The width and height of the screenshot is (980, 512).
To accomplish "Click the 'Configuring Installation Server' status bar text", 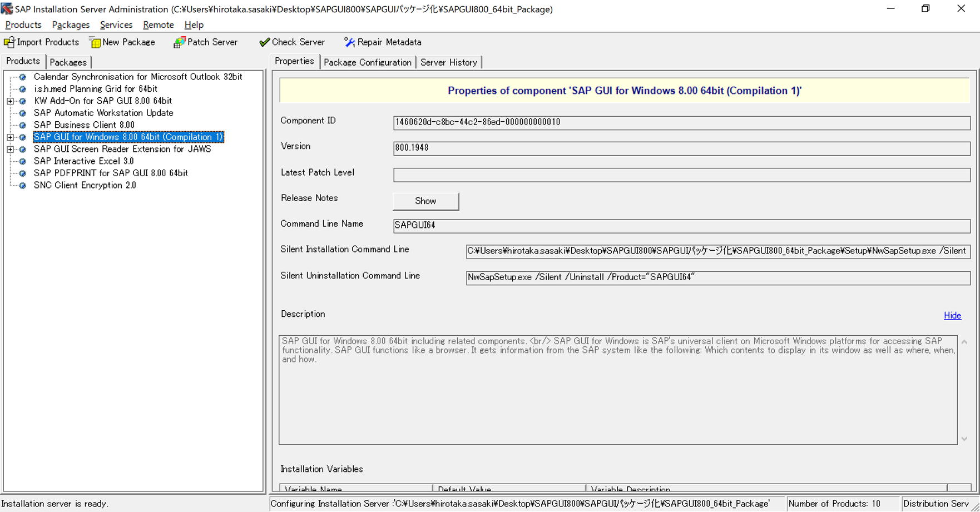I will [520, 504].
